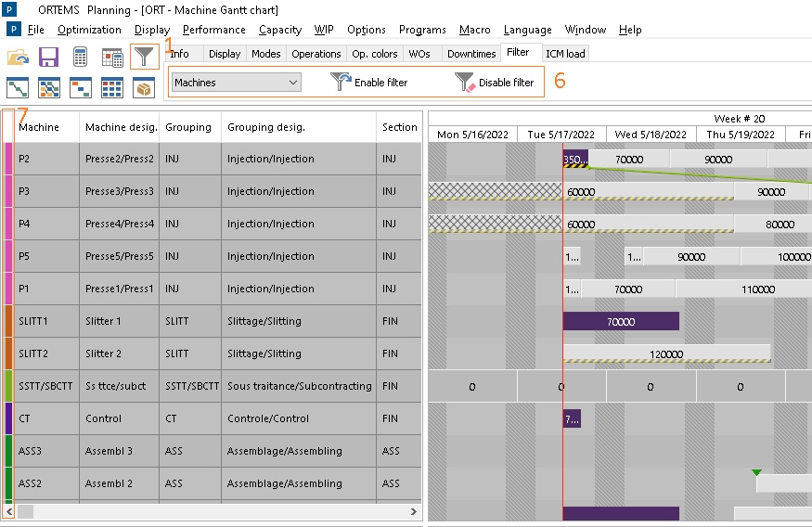812x527 pixels.
Task: Switch to the ICM load tab
Action: [565, 54]
